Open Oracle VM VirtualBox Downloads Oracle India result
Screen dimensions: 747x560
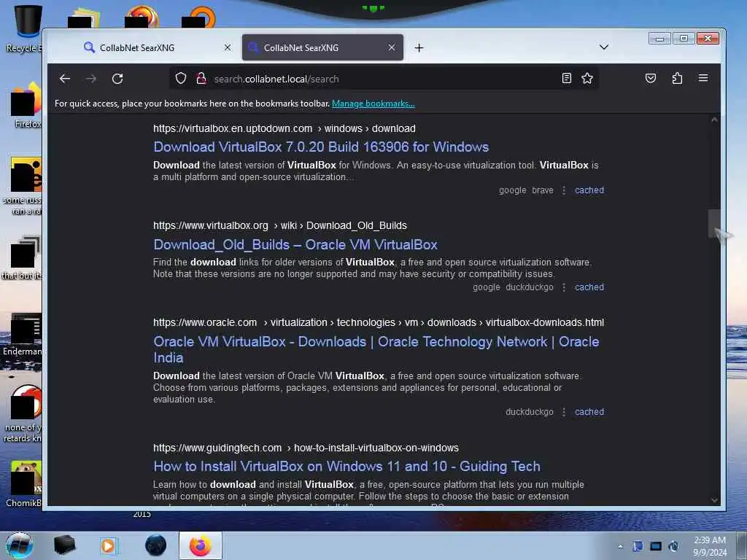click(376, 349)
